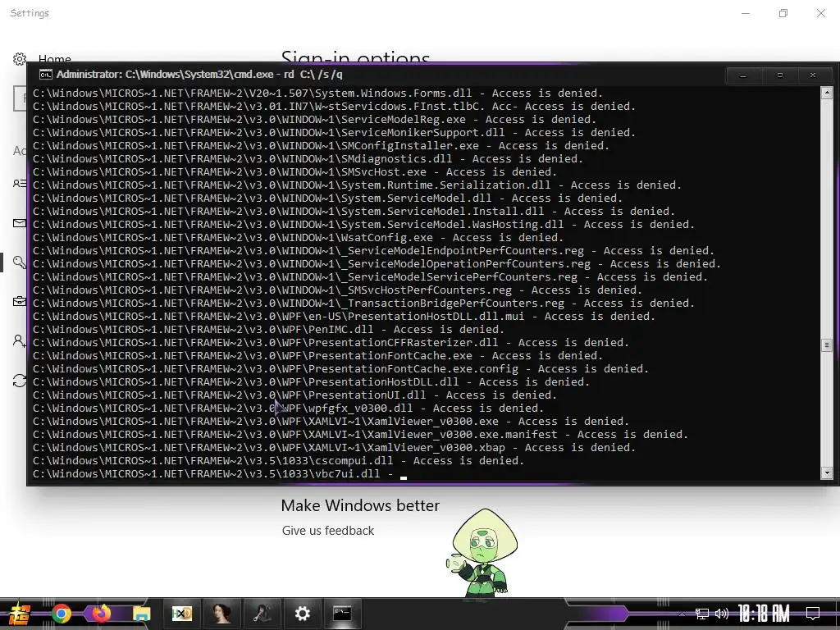Click the Make Windows better heading

[x=360, y=505]
